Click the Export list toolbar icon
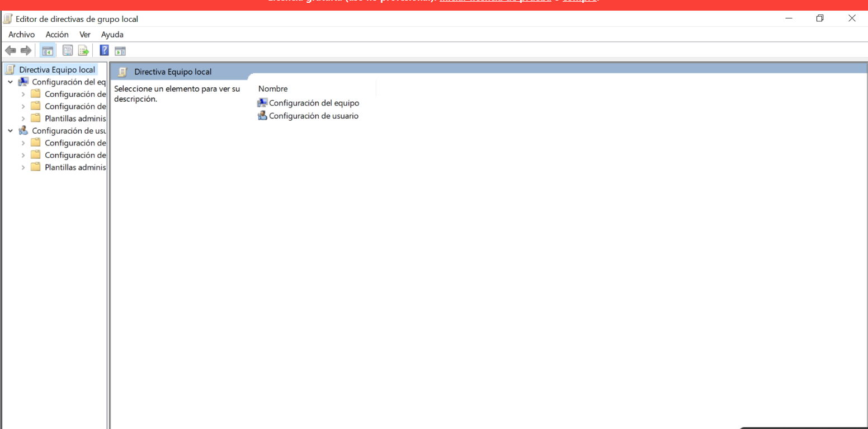This screenshot has width=868, height=429. point(83,51)
